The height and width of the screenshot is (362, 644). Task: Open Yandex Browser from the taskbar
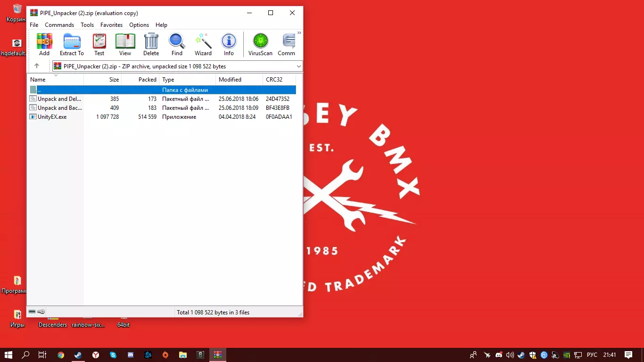tap(96, 355)
